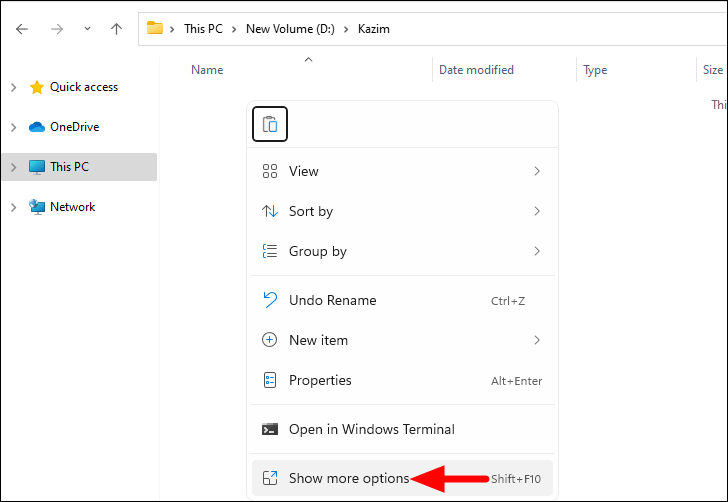Open the View submenu
This screenshot has height=502, width=728.
(402, 171)
